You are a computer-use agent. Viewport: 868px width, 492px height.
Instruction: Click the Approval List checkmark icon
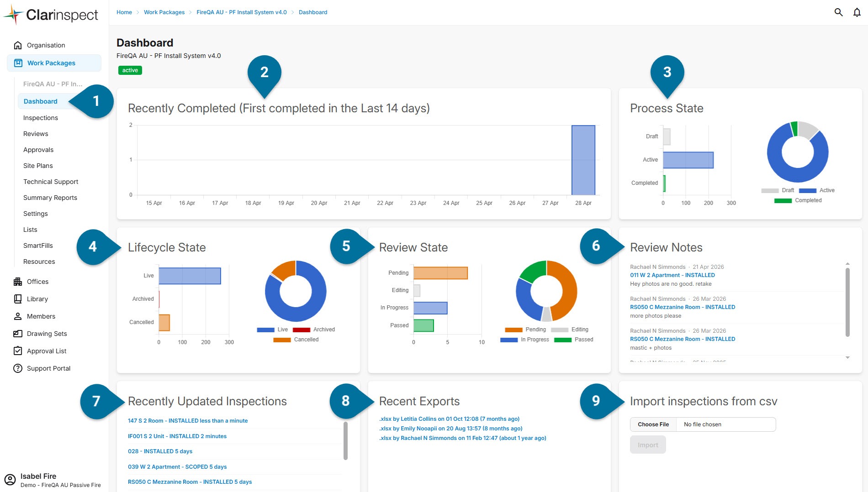pyautogui.click(x=18, y=351)
